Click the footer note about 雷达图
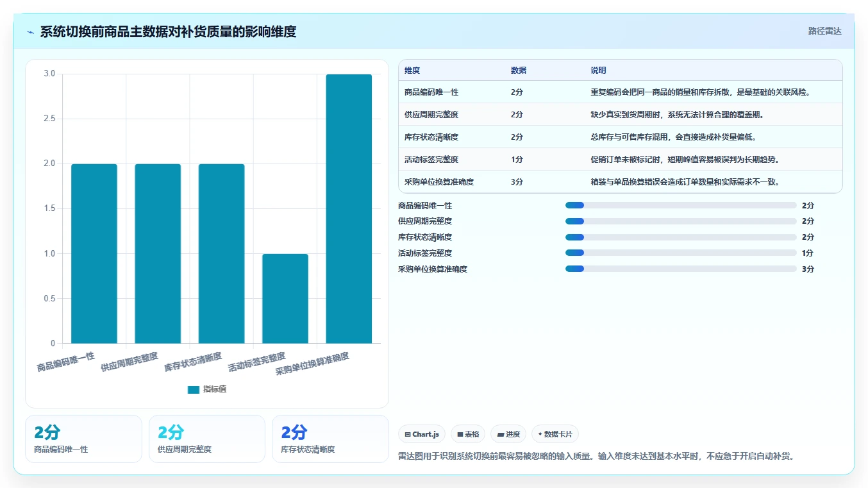Viewport: 868px width, 488px height. coord(596,457)
